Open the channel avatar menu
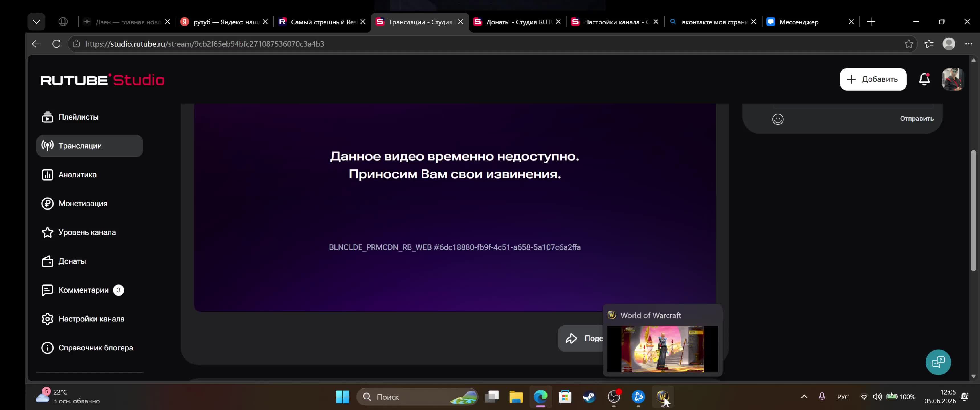Image resolution: width=980 pixels, height=410 pixels. [x=952, y=79]
